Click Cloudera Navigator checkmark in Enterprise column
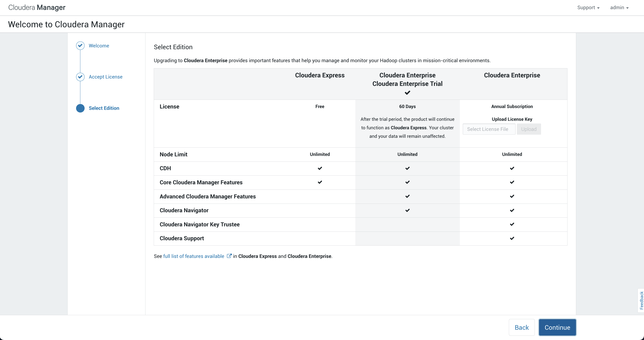This screenshot has width=644, height=340. (x=512, y=210)
